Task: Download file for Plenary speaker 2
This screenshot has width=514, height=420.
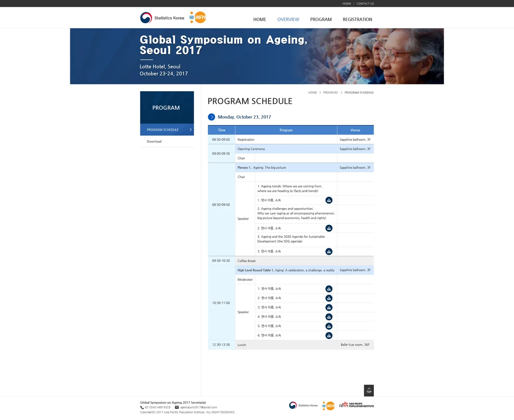Action: pos(329,228)
